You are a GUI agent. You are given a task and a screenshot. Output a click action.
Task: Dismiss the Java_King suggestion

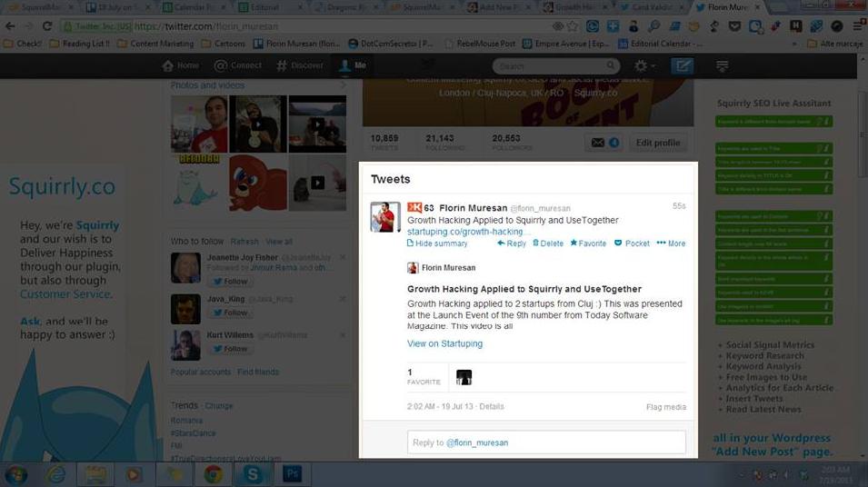(343, 299)
